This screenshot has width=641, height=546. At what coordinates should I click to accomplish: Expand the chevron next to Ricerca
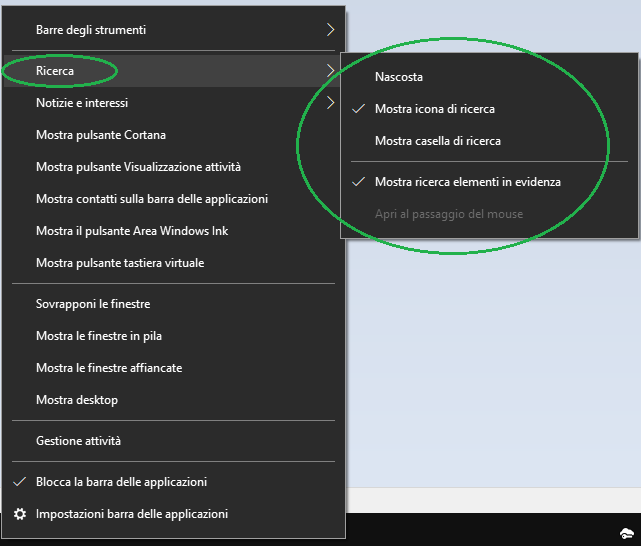pos(330,71)
